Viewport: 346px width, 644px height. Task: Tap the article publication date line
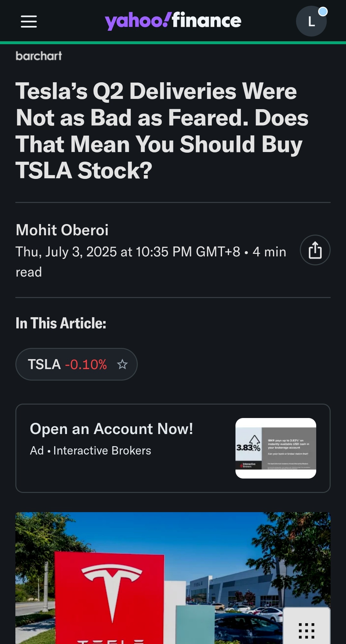pos(151,262)
